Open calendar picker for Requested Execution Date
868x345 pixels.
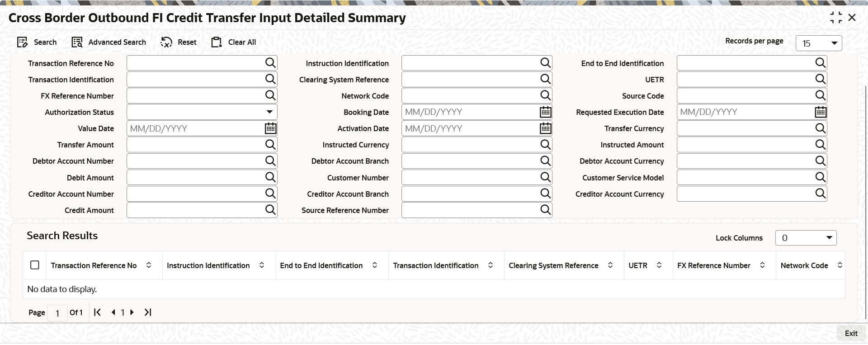821,112
